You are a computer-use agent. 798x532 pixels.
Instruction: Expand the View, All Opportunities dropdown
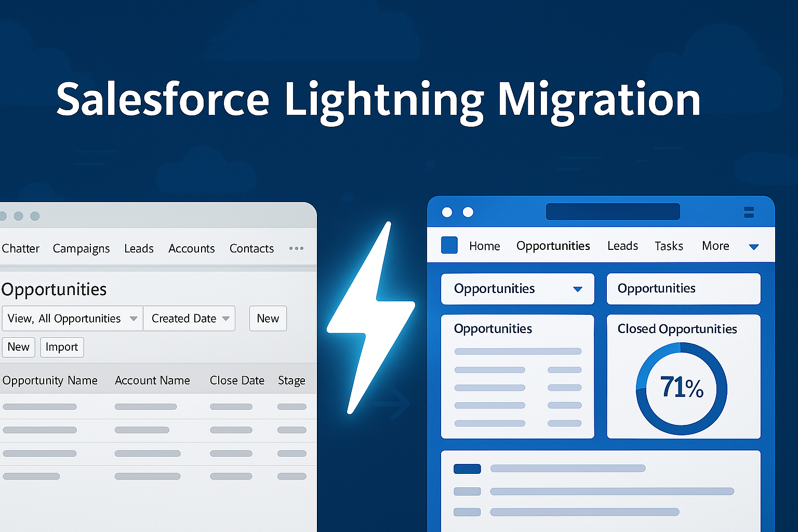72,318
